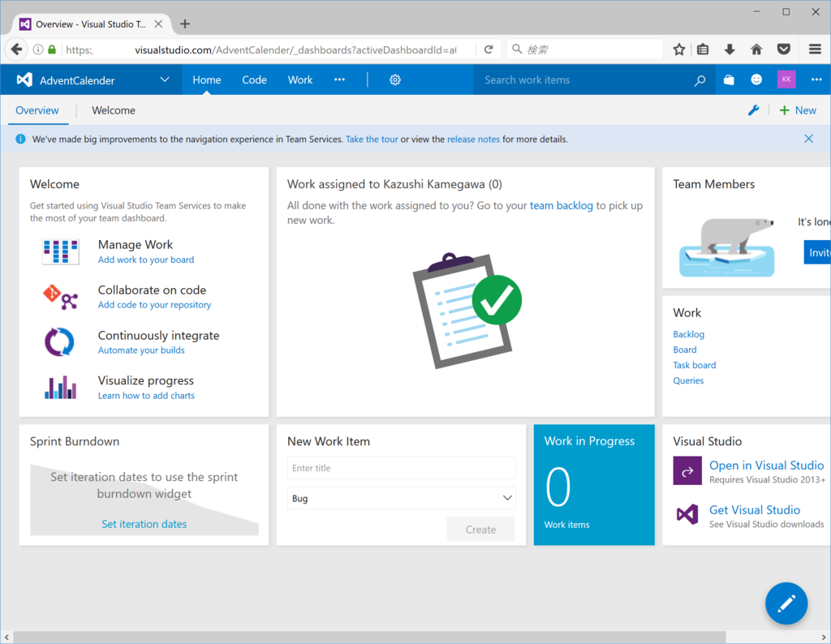831x644 pixels.
Task: Switch to the Overview dashboard tab
Action: (37, 110)
